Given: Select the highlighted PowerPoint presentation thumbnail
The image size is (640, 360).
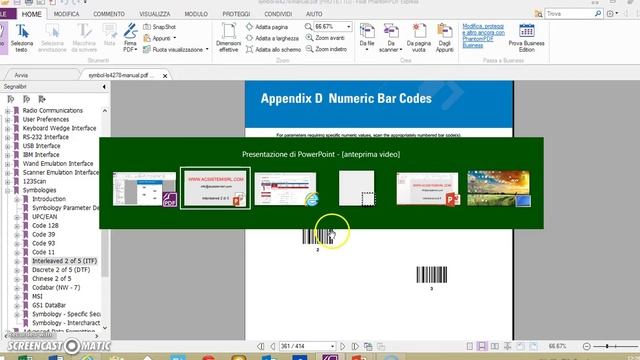Looking at the screenshot, I should (215, 188).
